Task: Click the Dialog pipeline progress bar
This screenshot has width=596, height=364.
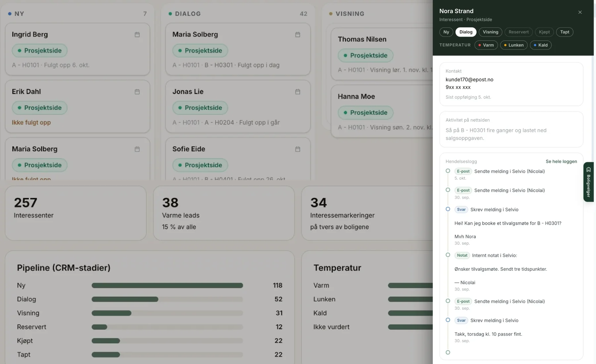Action: point(167,299)
